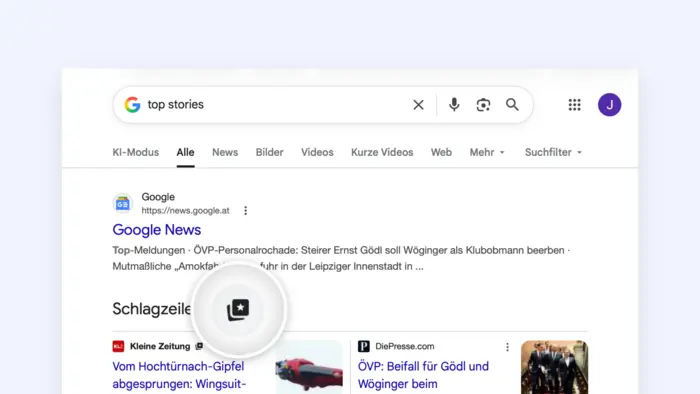Click the small icon beside Kleine Zeitung

pos(199,346)
